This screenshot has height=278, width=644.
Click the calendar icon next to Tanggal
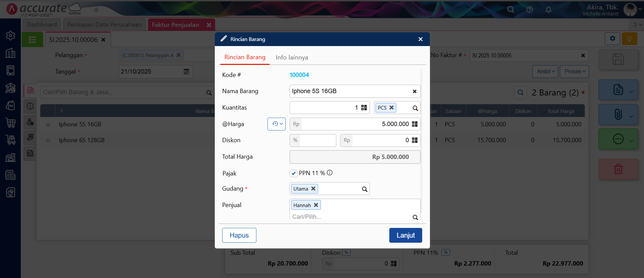pos(186,72)
